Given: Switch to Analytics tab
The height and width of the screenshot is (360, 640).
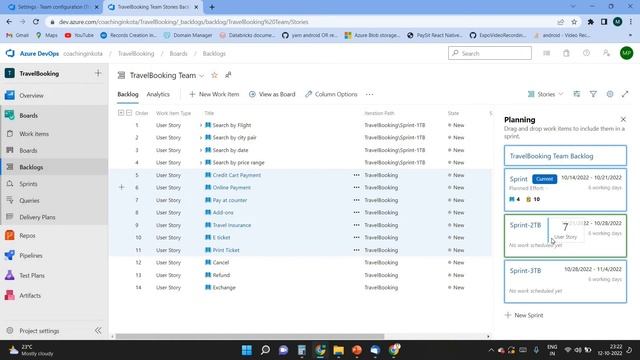Looking at the screenshot, I should [x=158, y=94].
